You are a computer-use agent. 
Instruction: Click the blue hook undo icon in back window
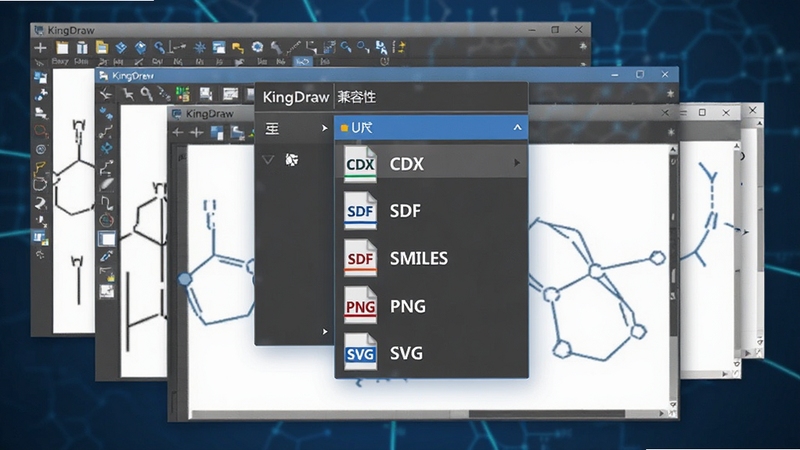tap(160, 47)
